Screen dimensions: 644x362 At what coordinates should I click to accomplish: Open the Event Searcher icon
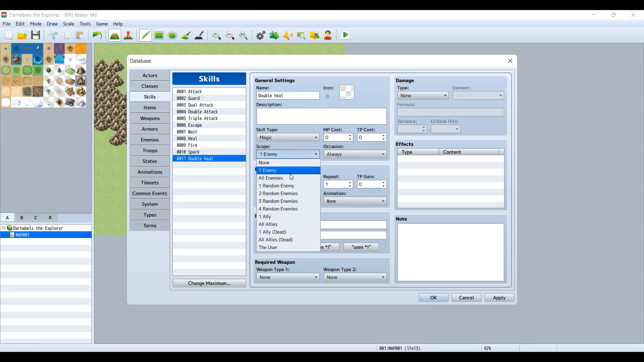click(x=301, y=35)
